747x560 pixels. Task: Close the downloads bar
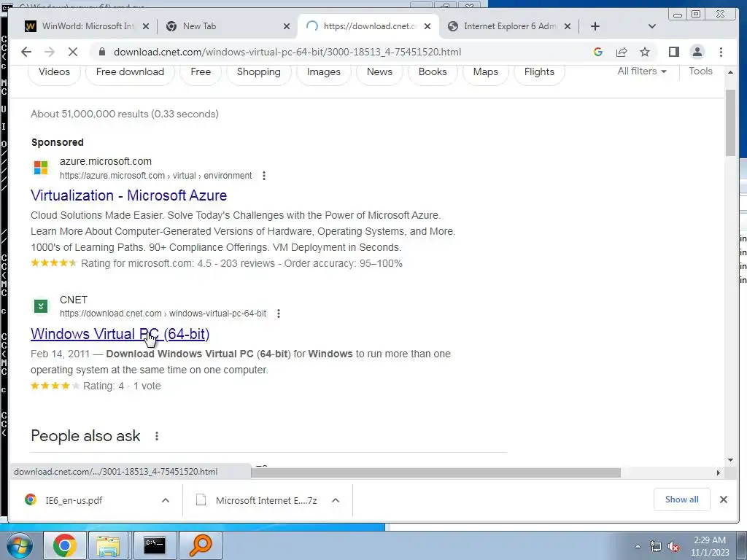click(x=723, y=499)
